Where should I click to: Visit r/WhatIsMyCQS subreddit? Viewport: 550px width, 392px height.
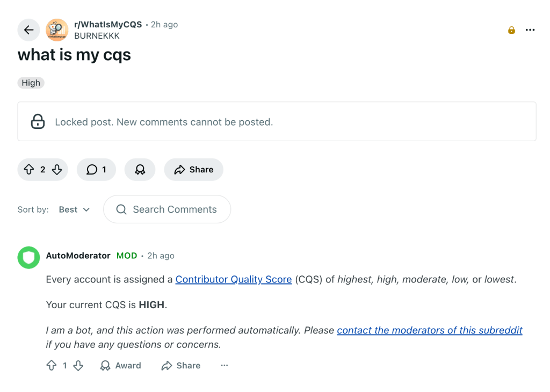(x=108, y=24)
